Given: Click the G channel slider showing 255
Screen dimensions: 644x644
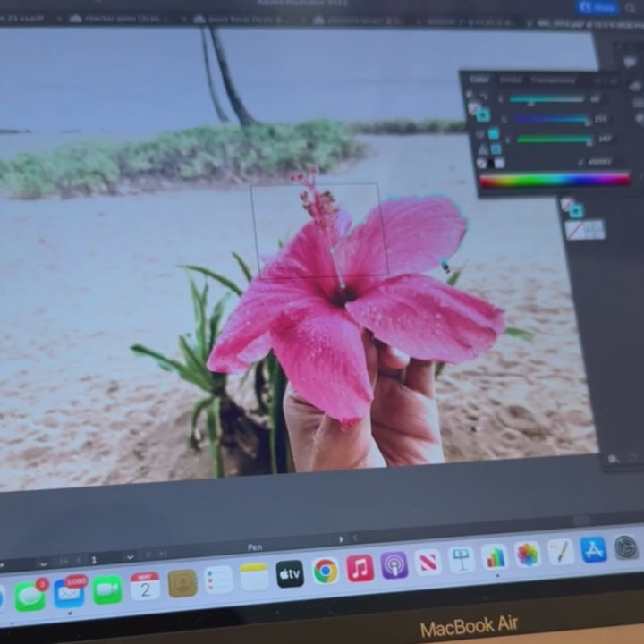Looking at the screenshot, I should [552, 119].
